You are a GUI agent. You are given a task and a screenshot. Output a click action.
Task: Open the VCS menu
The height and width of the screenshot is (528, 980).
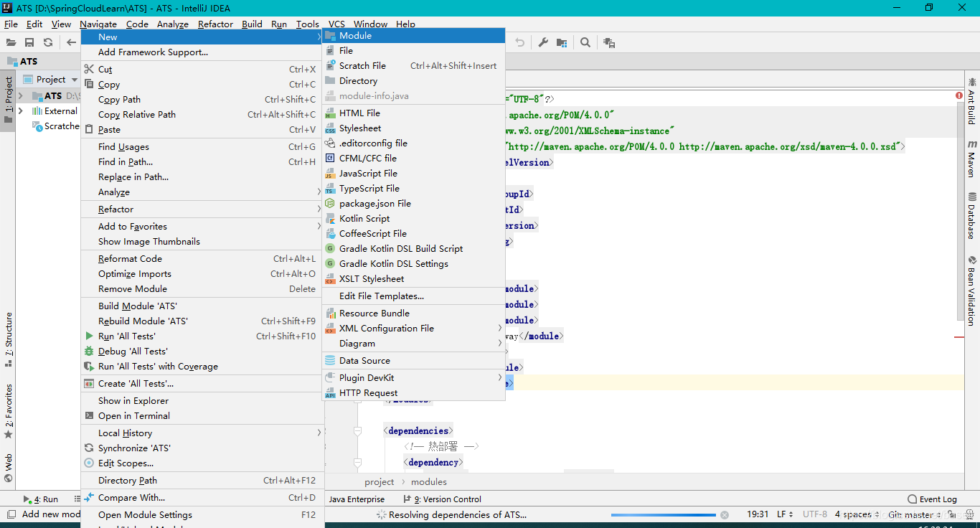336,24
